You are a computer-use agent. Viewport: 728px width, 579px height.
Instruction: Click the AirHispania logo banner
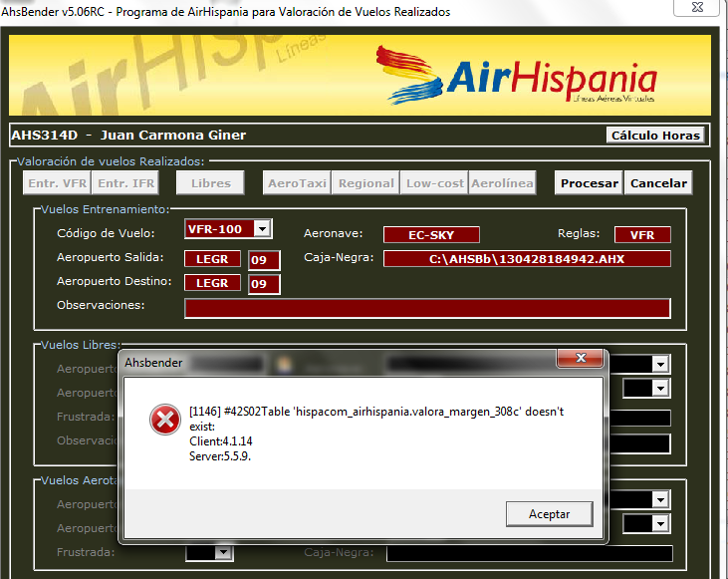(x=360, y=75)
